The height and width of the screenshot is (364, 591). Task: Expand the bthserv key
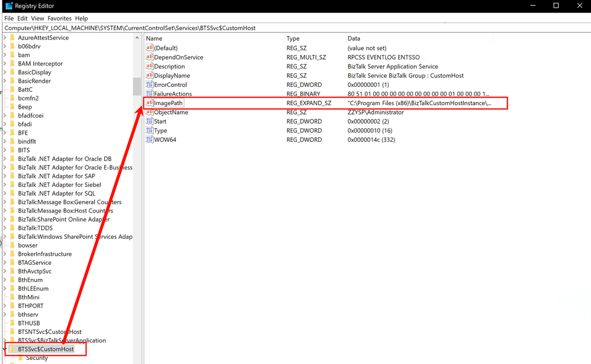[x=5, y=315]
